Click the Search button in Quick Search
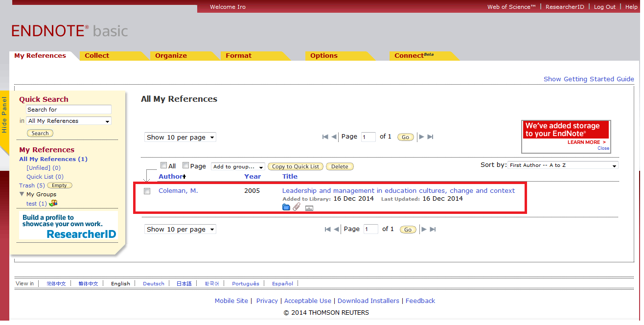Screen dimensions: 644x325 pyautogui.click(x=40, y=133)
